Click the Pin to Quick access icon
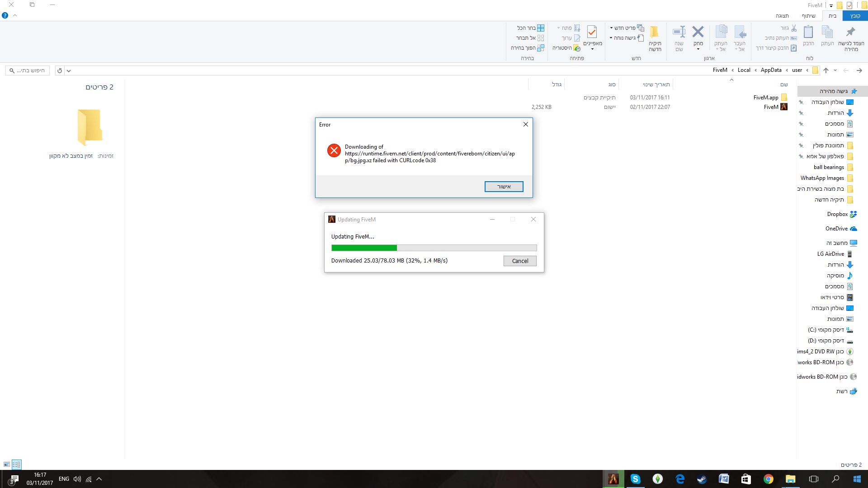 pyautogui.click(x=850, y=32)
